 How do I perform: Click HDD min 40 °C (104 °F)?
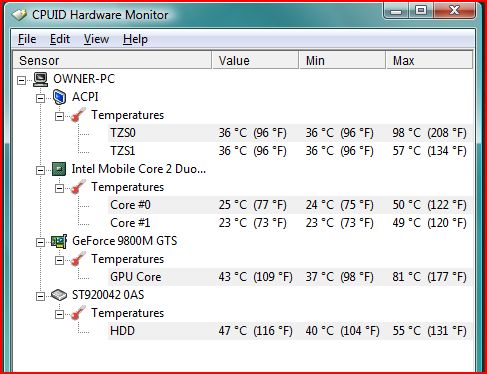click(x=342, y=331)
